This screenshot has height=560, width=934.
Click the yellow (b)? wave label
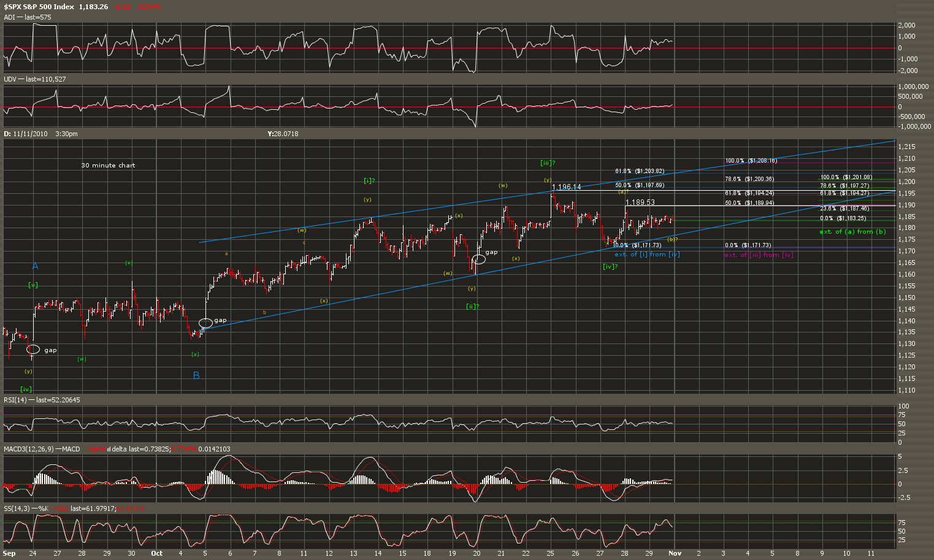click(x=673, y=239)
